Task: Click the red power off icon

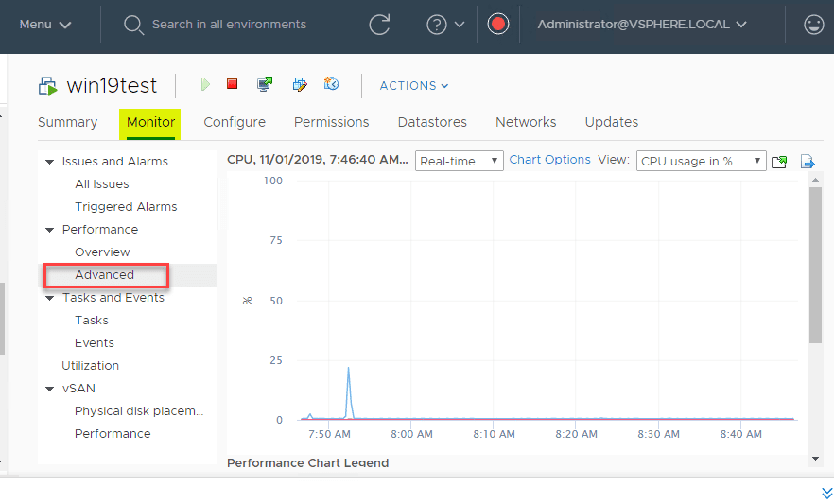Action: (232, 84)
